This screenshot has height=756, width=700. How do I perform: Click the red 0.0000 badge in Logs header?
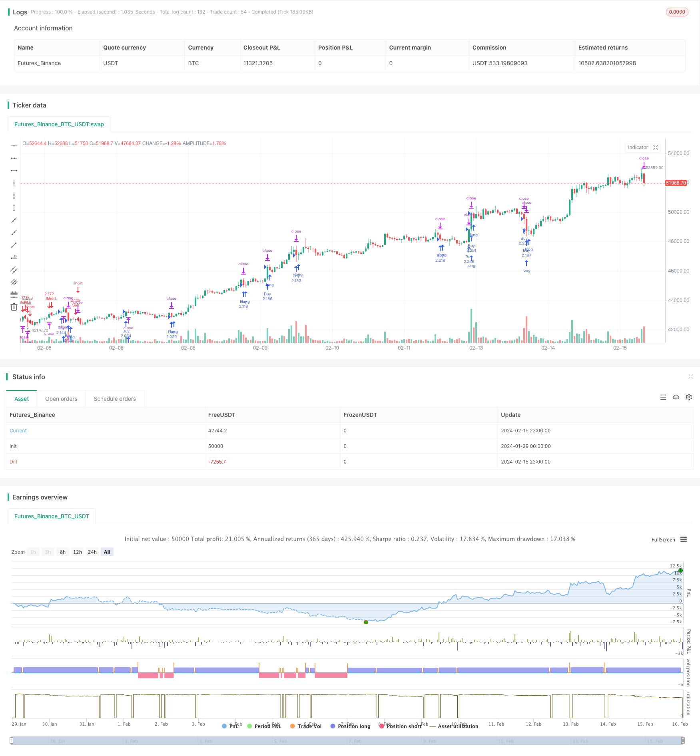[x=677, y=12]
